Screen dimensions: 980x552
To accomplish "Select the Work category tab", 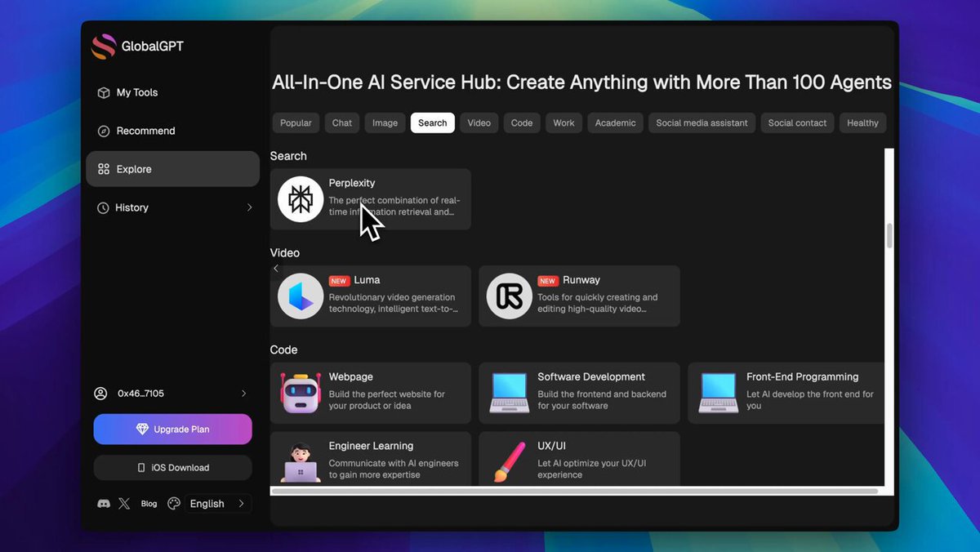I will (564, 123).
